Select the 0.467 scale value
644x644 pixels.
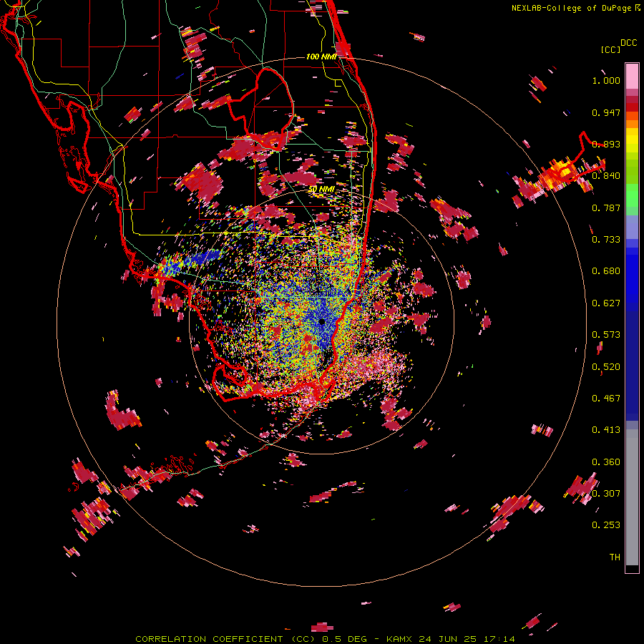[606, 399]
